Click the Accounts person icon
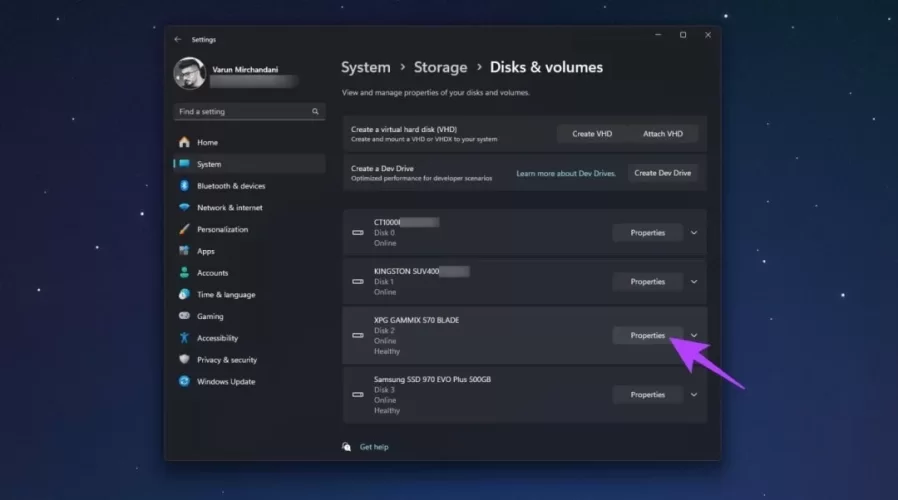 [x=184, y=273]
